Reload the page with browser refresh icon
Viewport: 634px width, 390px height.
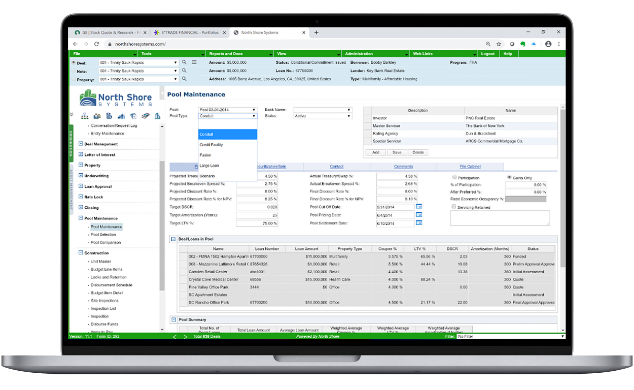coord(96,44)
